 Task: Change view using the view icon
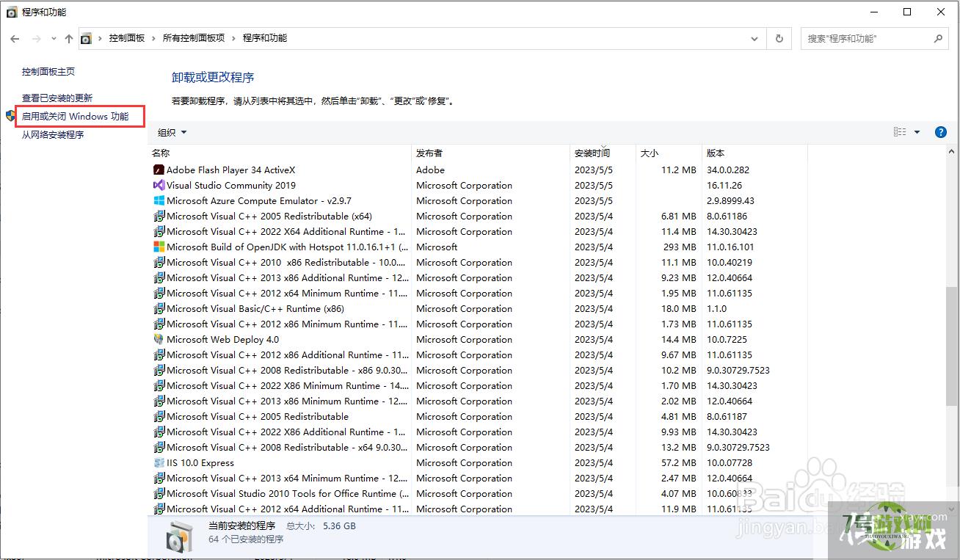click(900, 132)
